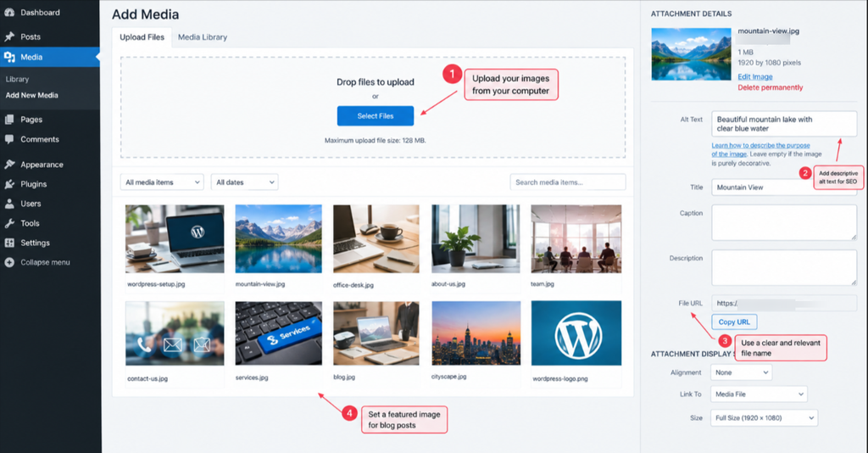This screenshot has height=453, width=868.
Task: Select the wordpress-logo.png thumbnail
Action: pyautogui.click(x=576, y=333)
